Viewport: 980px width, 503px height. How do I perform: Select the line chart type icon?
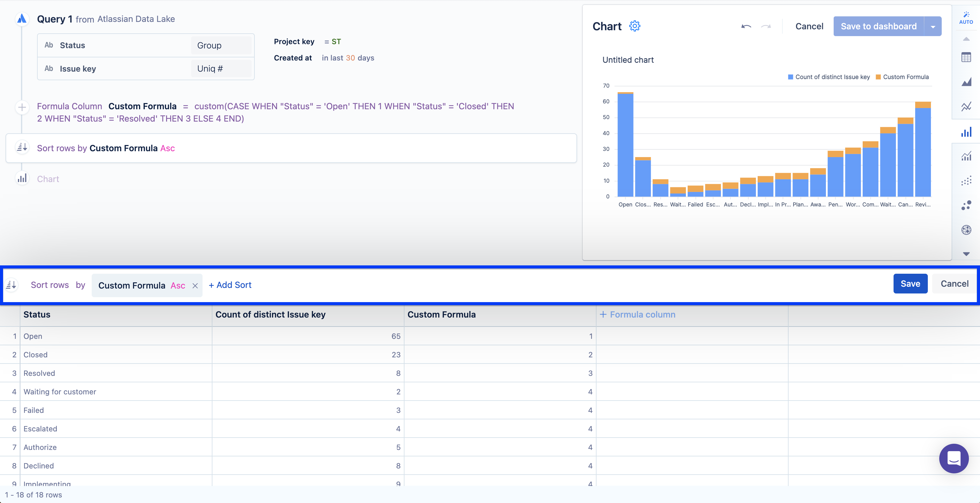coord(966,106)
